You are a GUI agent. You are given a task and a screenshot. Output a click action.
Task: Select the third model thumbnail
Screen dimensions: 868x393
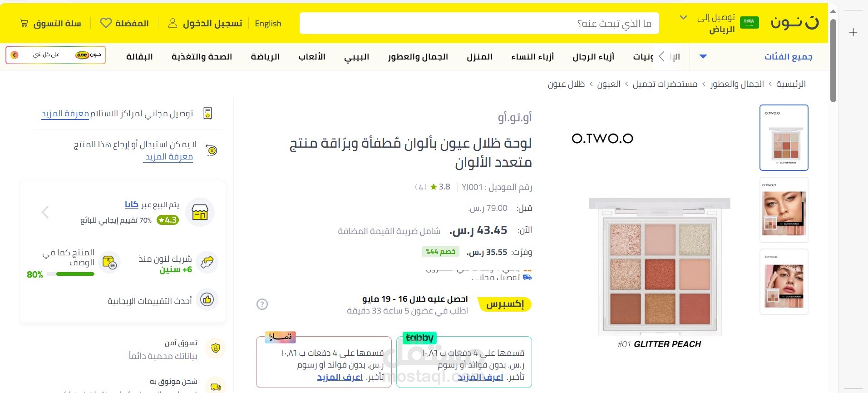(784, 282)
